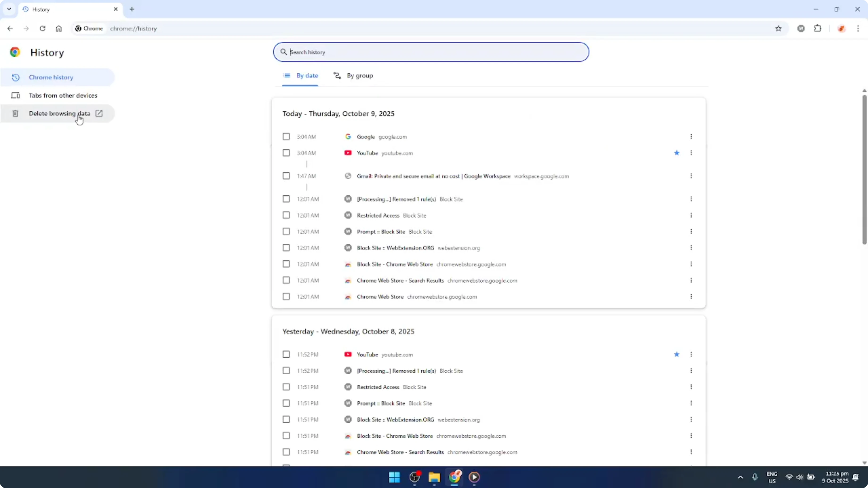This screenshot has width=868, height=488.
Task: Open a new tab with plus button
Action: (x=132, y=9)
